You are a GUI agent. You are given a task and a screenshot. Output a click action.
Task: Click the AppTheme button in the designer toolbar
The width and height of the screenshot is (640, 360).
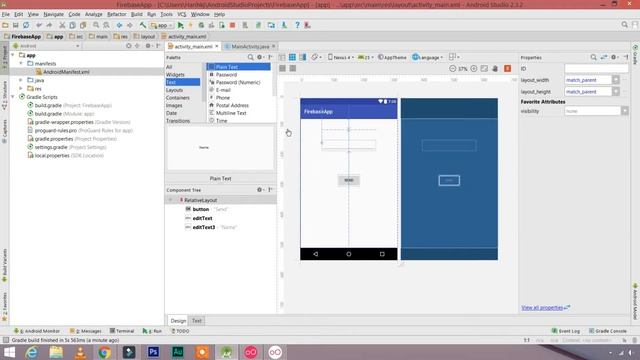pos(392,58)
